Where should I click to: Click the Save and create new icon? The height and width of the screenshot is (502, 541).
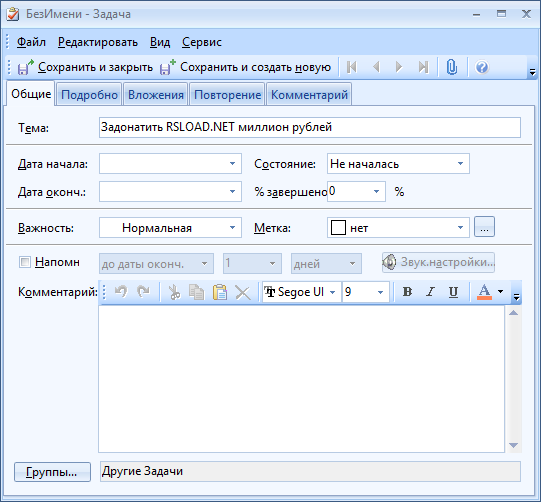tap(168, 67)
